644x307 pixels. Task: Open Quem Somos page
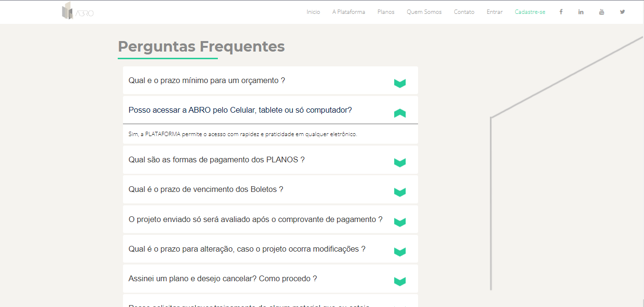[424, 12]
